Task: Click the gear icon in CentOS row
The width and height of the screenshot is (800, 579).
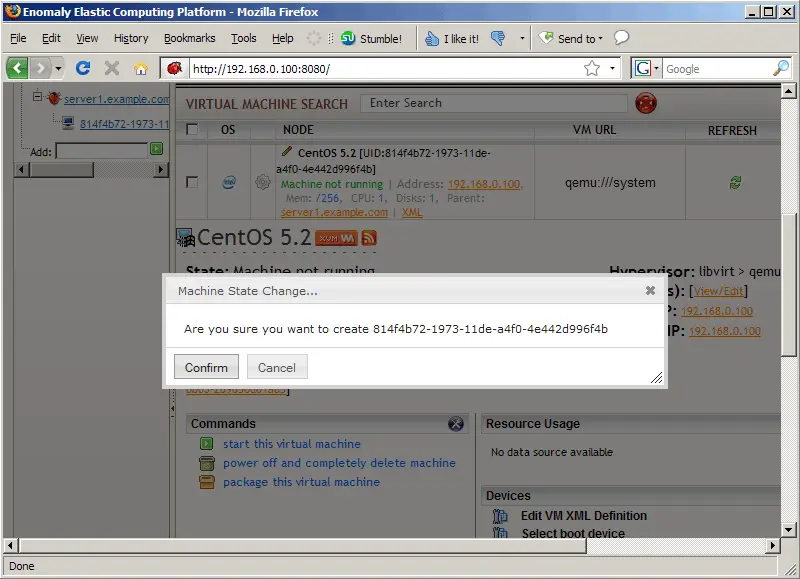Action: 263,182
